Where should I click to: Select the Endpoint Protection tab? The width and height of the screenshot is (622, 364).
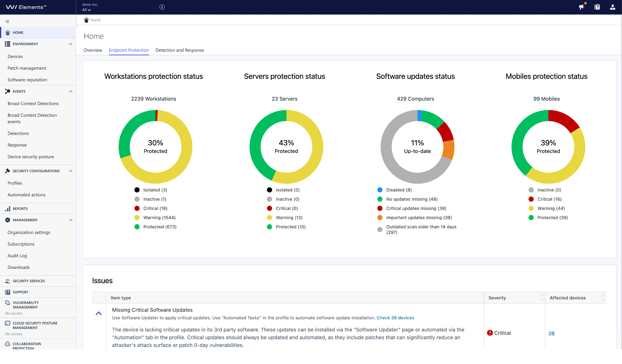pos(129,50)
